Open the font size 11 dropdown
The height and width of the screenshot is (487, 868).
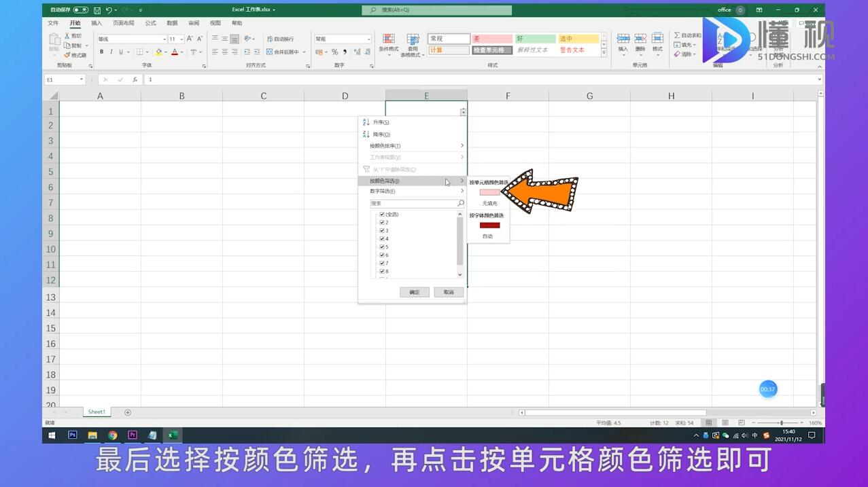click(181, 39)
